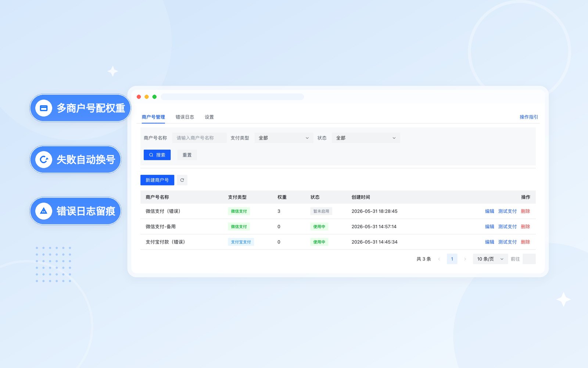The height and width of the screenshot is (368, 588).
Task: Click the card icon on 多商户号配权重 badge
Action: (44, 108)
